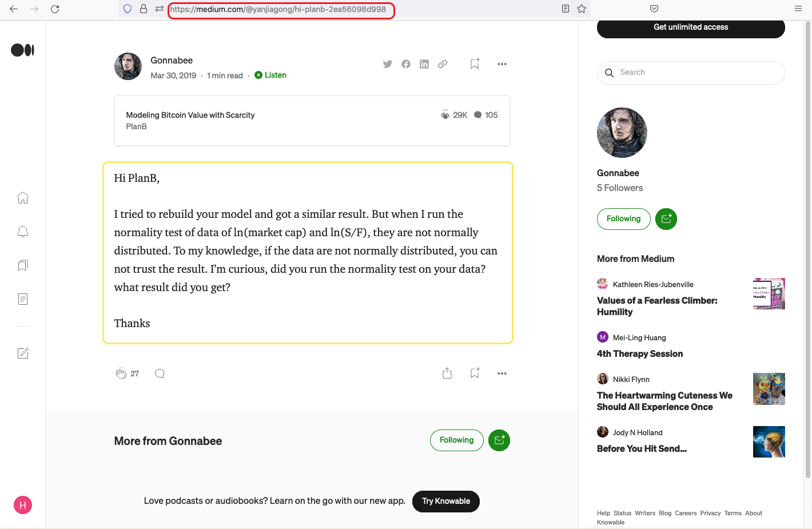Bookmark page with the star icon
This screenshot has height=529, width=812.
(582, 9)
